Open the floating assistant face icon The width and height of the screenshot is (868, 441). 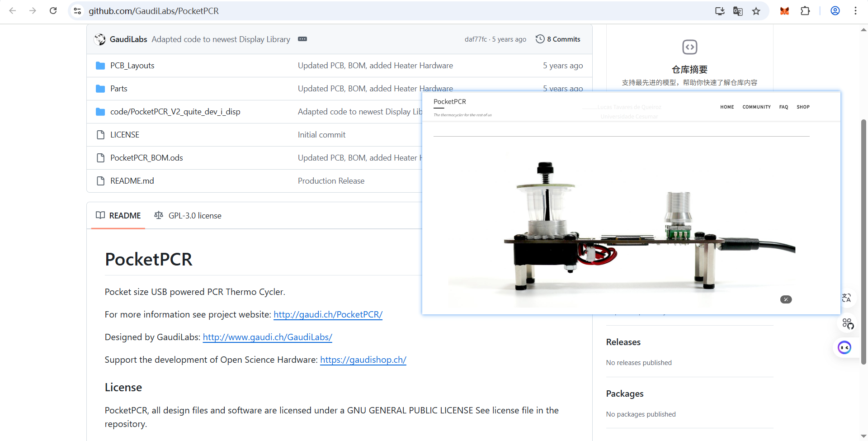[844, 347]
